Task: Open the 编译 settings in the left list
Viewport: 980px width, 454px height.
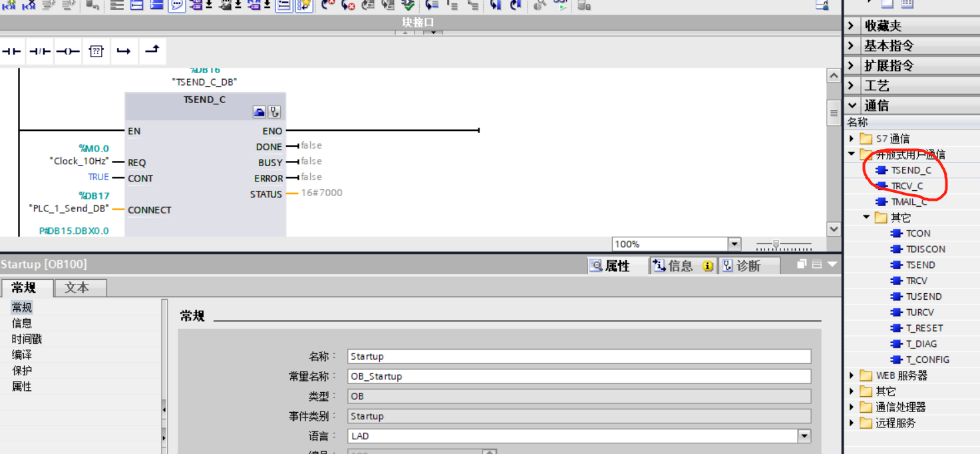Action: tap(22, 354)
